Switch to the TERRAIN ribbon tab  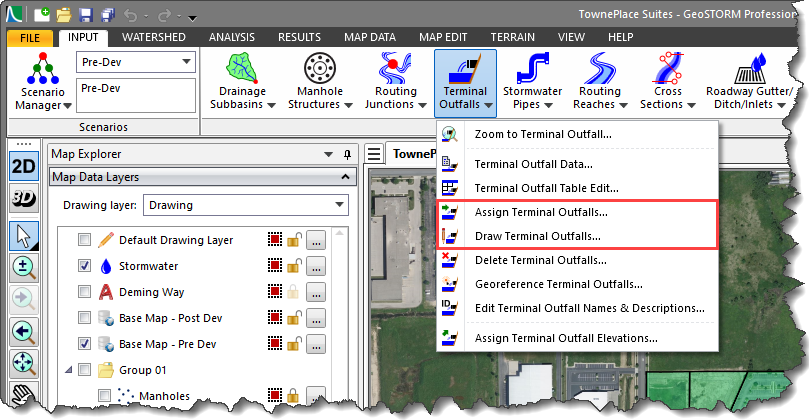coord(512,37)
